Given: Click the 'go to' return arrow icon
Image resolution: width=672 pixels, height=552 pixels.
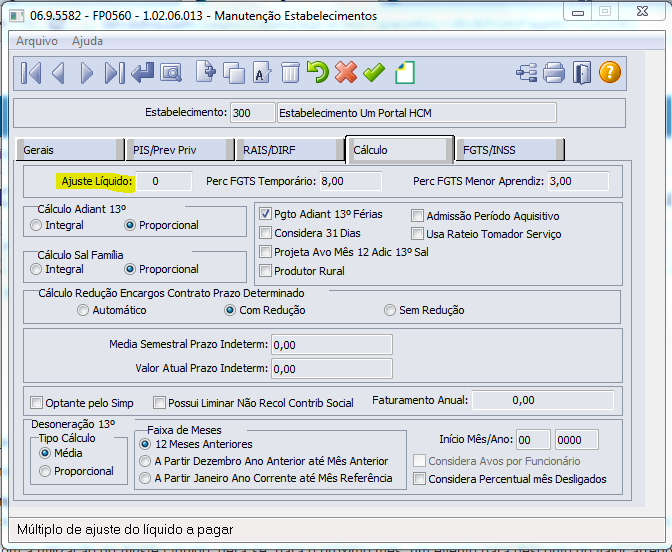Looking at the screenshot, I should (143, 73).
